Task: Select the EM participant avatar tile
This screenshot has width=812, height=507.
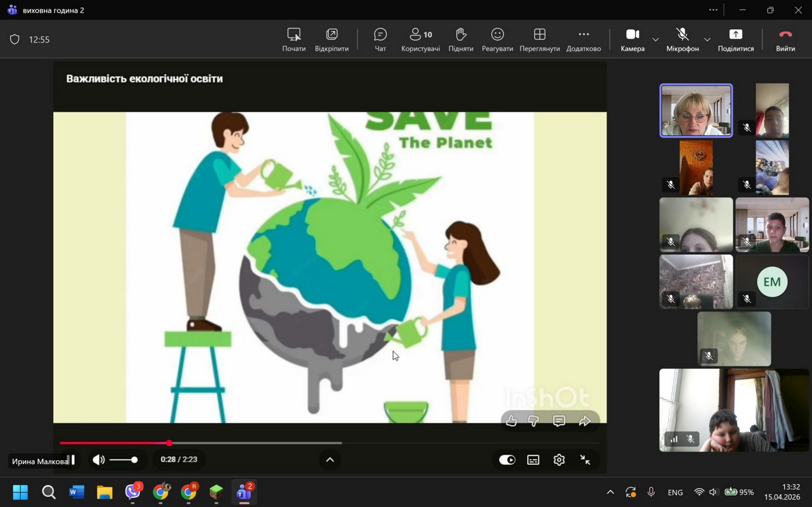Action: (771, 282)
